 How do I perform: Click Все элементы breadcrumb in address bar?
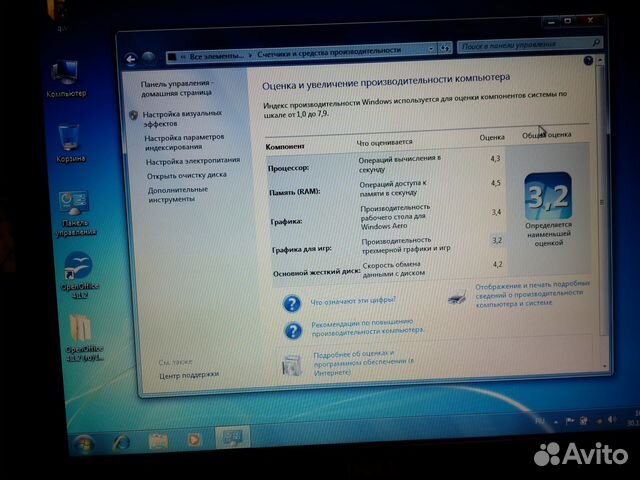pyautogui.click(x=216, y=56)
